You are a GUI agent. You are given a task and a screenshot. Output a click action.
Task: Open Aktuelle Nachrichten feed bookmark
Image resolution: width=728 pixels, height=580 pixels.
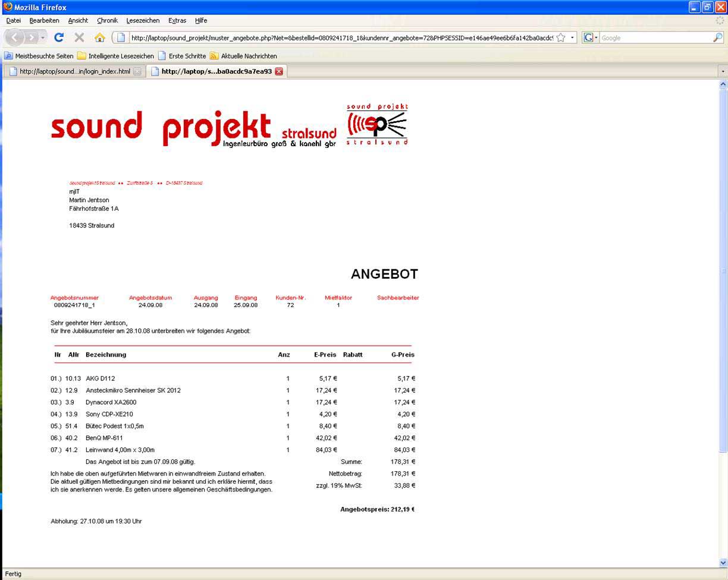pos(243,56)
